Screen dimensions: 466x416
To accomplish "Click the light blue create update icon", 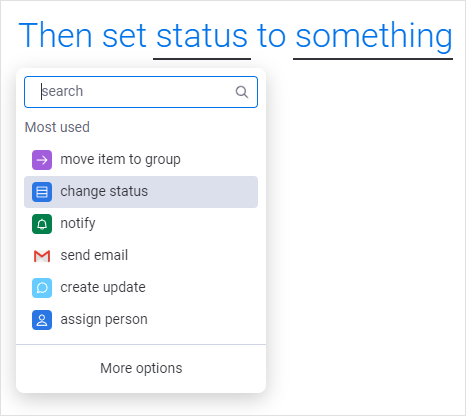I will [x=42, y=288].
